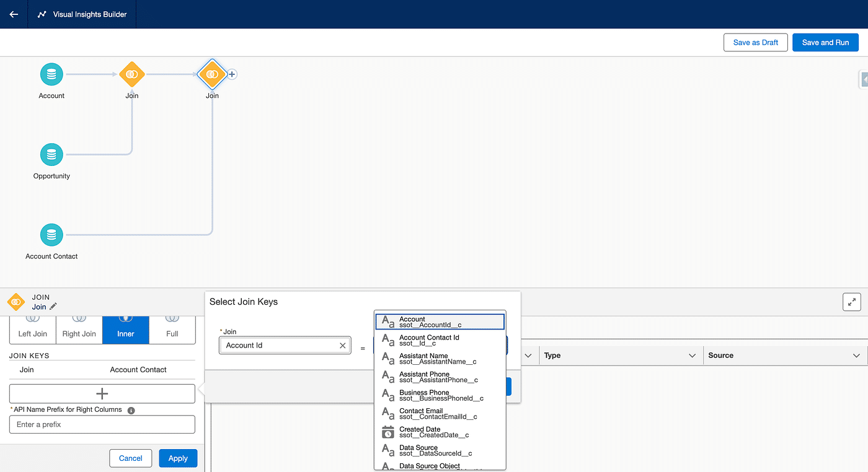
Task: Expand the panel with the expand icon
Action: click(x=852, y=302)
